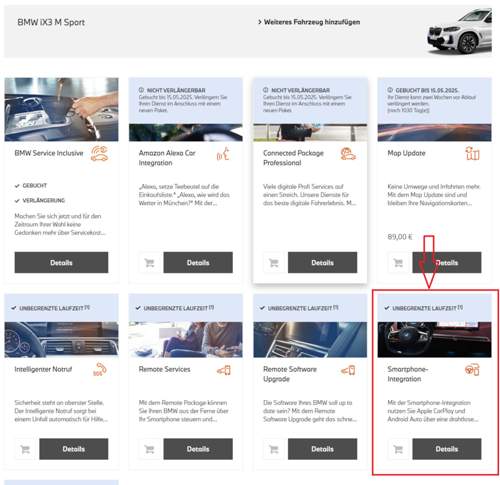500x485 pixels.
Task: Click the Smartphone-Integration steering wheel icon
Action: click(472, 370)
